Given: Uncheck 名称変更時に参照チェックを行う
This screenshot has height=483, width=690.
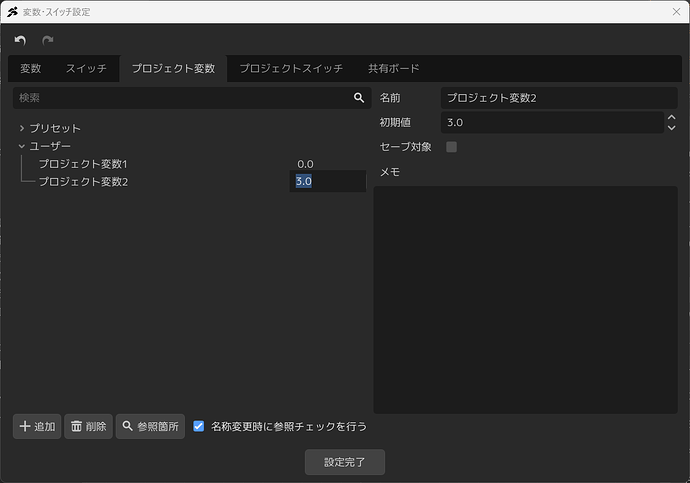Looking at the screenshot, I should pyautogui.click(x=198, y=426).
